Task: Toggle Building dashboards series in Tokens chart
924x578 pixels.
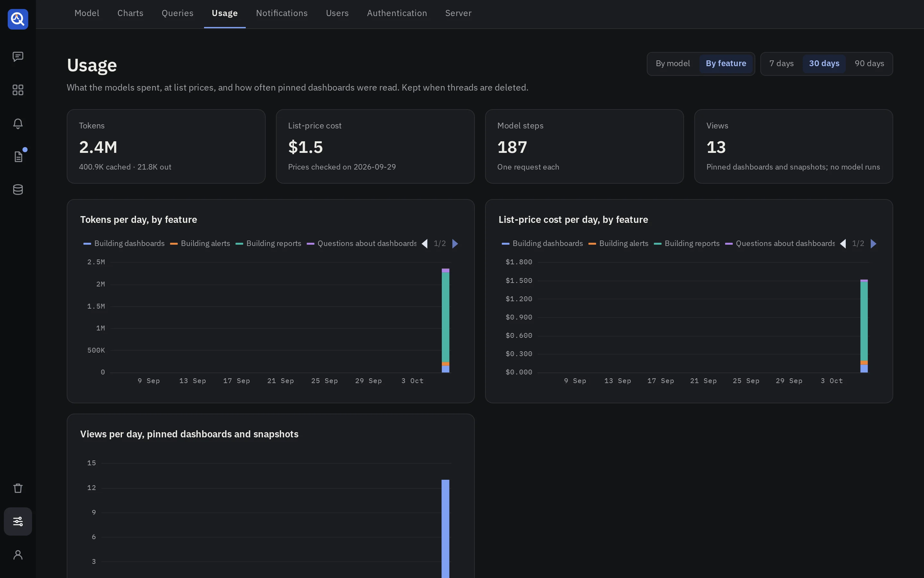Action: click(124, 243)
